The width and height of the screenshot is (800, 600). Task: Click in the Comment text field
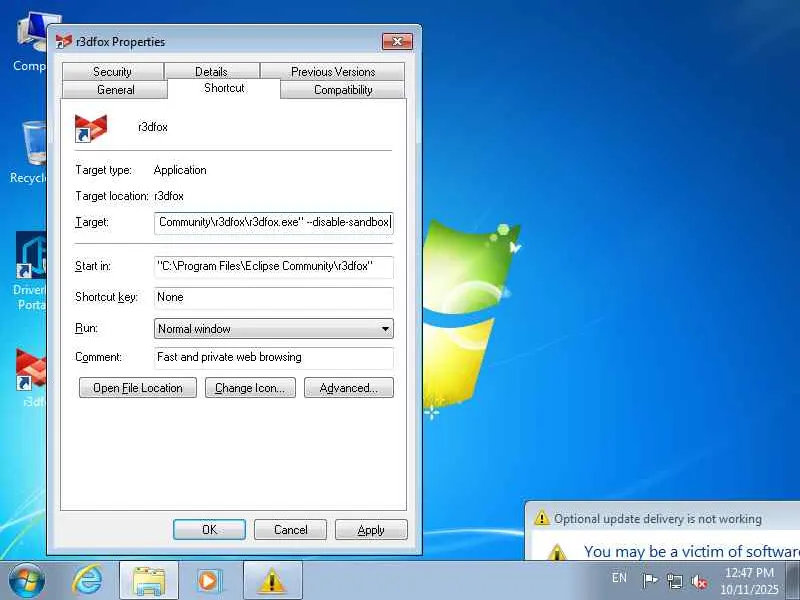pos(273,358)
